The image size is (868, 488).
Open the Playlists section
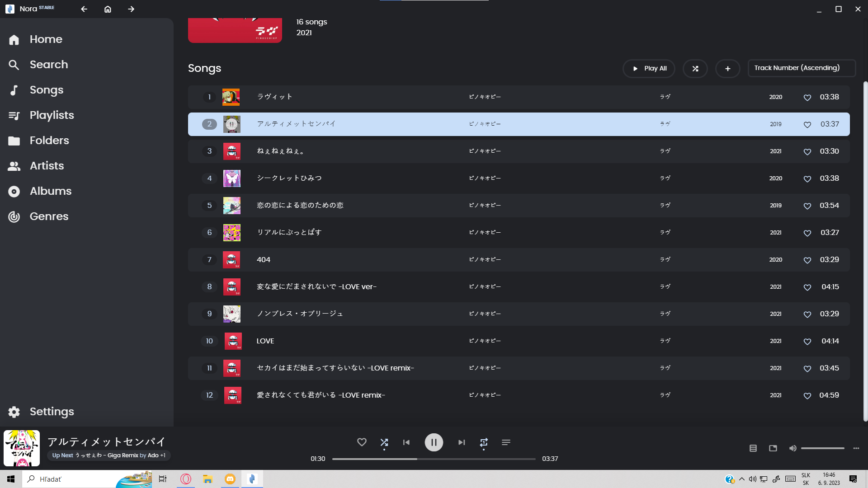coord(52,115)
